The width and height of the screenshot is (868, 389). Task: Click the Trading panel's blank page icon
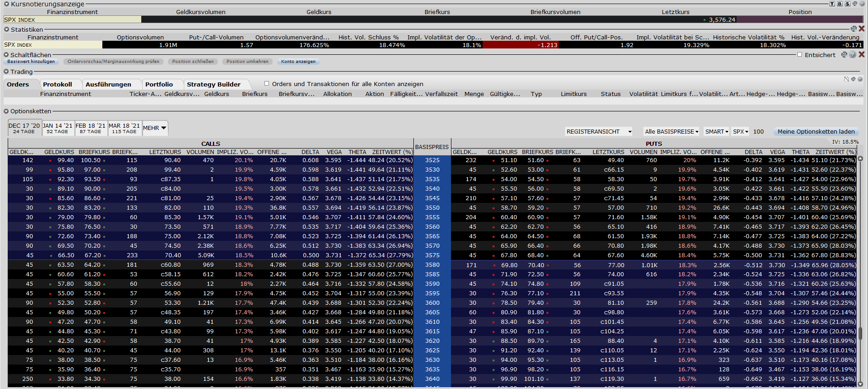coord(846,79)
